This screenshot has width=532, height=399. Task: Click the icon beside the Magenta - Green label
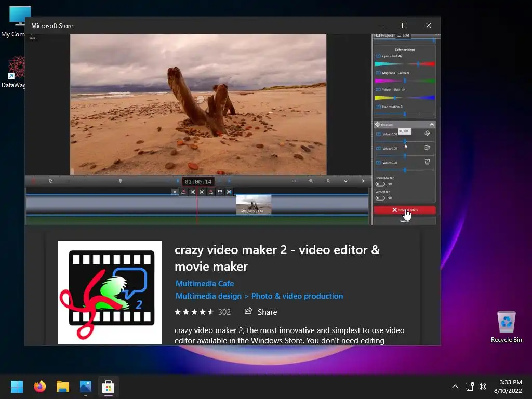[x=378, y=73]
